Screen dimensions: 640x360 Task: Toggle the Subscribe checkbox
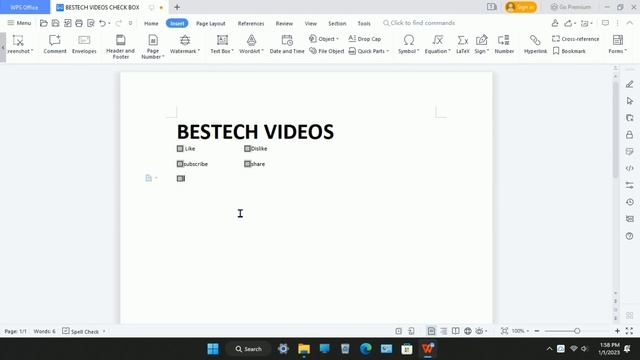(180, 164)
